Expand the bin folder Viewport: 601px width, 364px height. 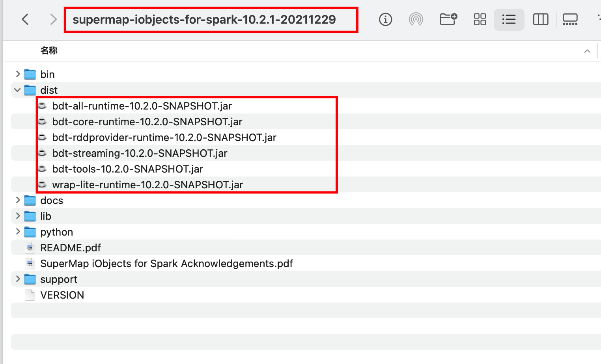[x=18, y=74]
